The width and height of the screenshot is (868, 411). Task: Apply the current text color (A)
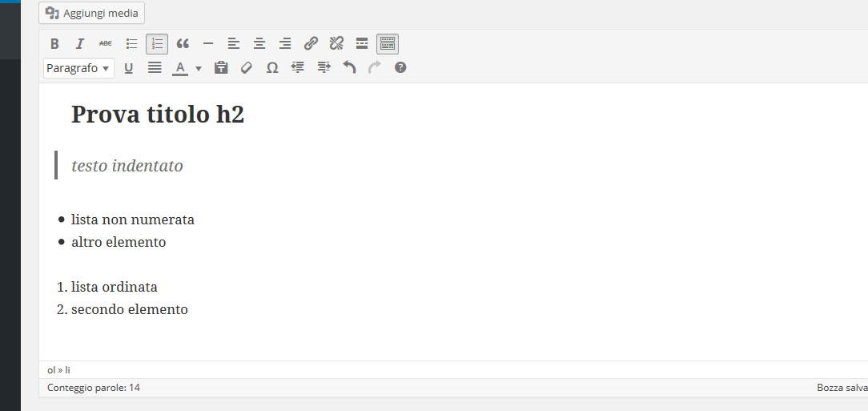click(180, 68)
